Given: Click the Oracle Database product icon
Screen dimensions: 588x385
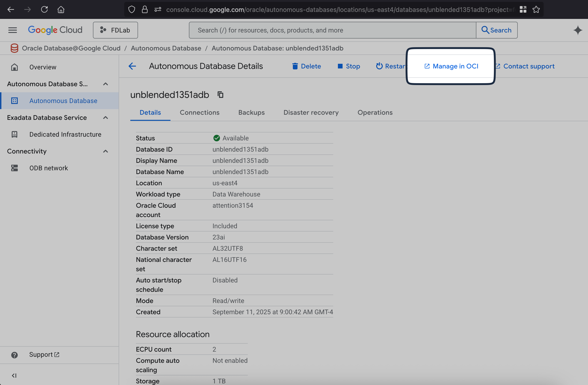Looking at the screenshot, I should point(14,48).
